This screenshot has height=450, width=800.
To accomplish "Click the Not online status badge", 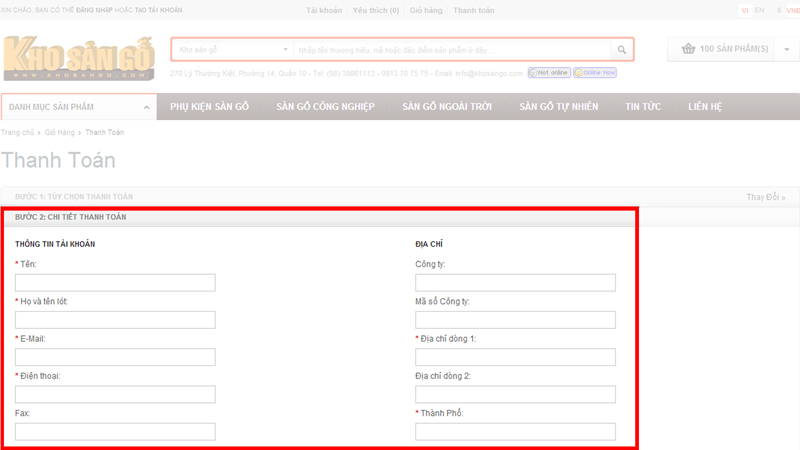I will click(x=549, y=73).
